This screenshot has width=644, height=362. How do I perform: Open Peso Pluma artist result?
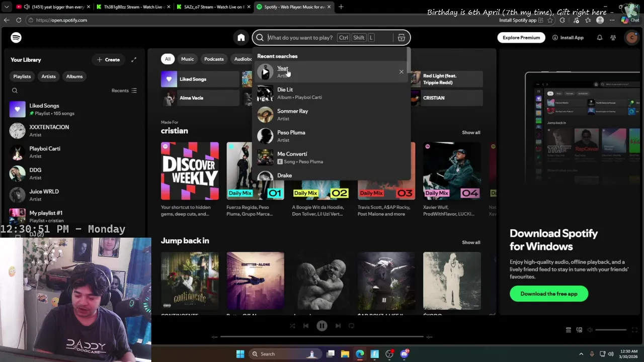332,136
